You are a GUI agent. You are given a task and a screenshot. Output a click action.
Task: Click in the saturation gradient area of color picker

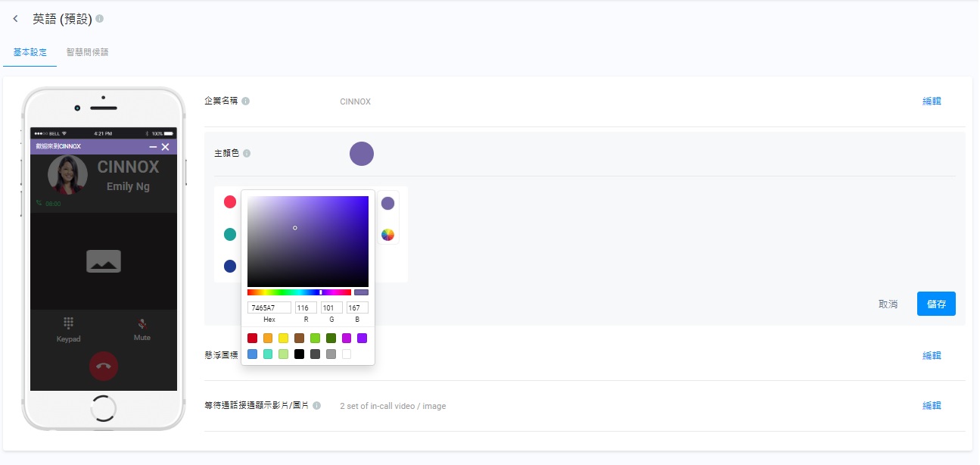[308, 241]
